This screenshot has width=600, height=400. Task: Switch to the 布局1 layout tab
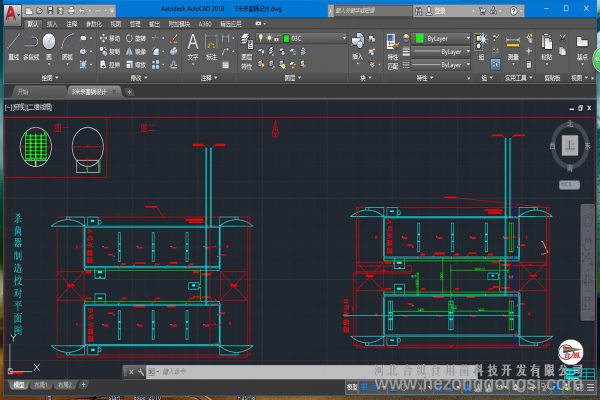tap(42, 384)
